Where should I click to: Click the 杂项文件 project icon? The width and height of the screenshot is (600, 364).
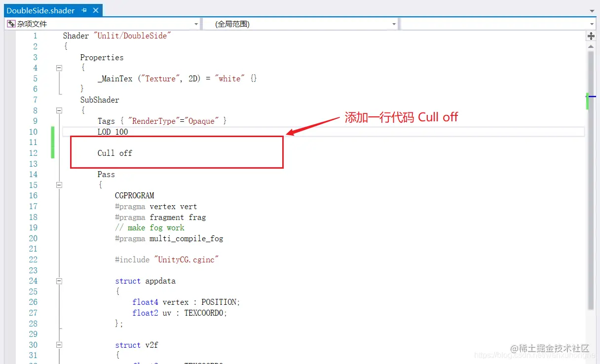tap(11, 24)
